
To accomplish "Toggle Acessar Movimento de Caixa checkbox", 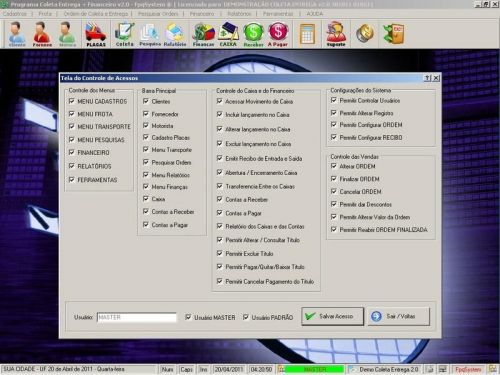I will click(219, 101).
